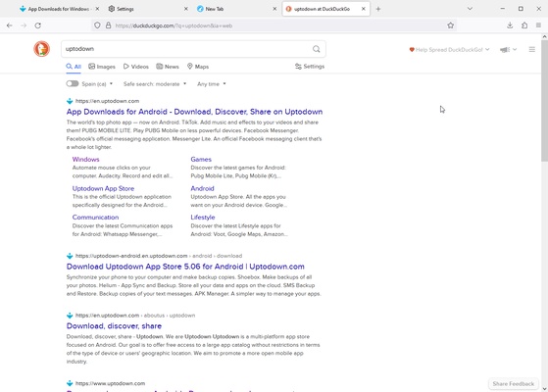Click the megaphone icon near top right

pyautogui.click(x=505, y=50)
